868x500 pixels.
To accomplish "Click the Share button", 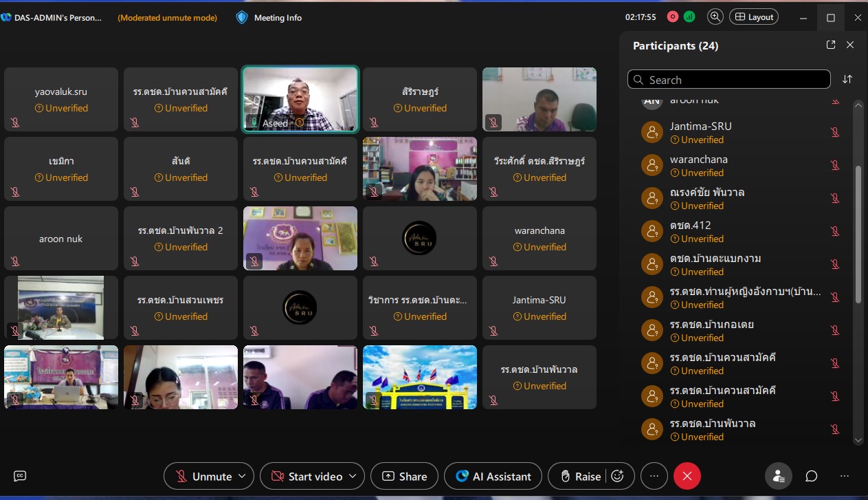I will (405, 476).
